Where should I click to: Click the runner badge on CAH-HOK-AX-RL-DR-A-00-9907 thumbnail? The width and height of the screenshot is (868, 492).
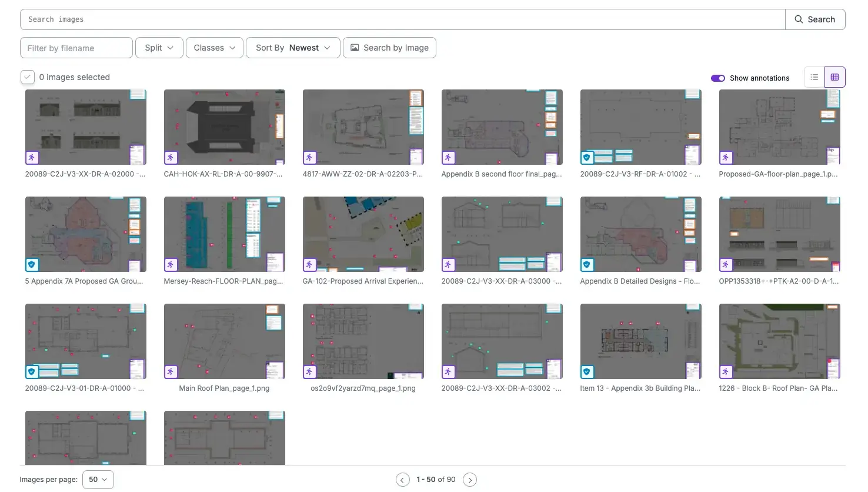171,158
